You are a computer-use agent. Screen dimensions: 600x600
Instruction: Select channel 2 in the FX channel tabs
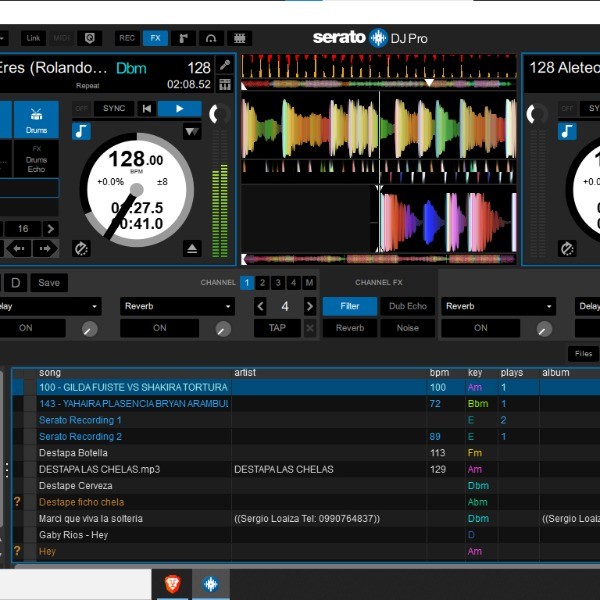(262, 283)
